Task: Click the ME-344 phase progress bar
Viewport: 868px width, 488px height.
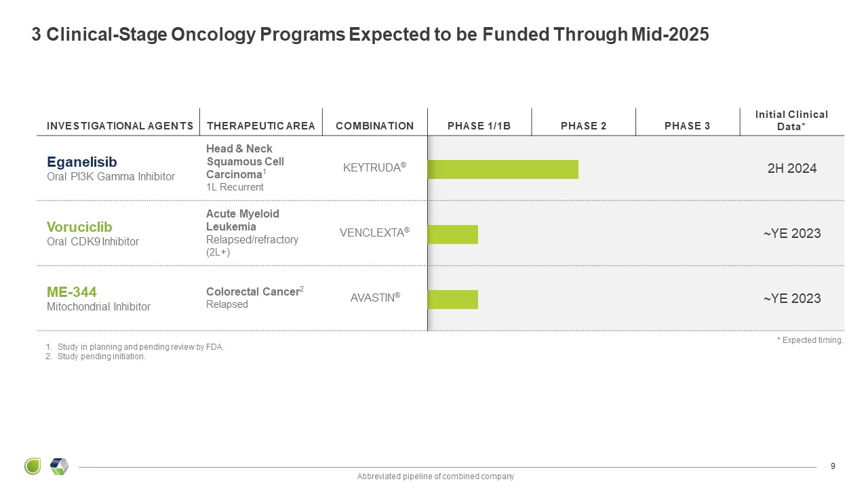Action: tap(452, 300)
